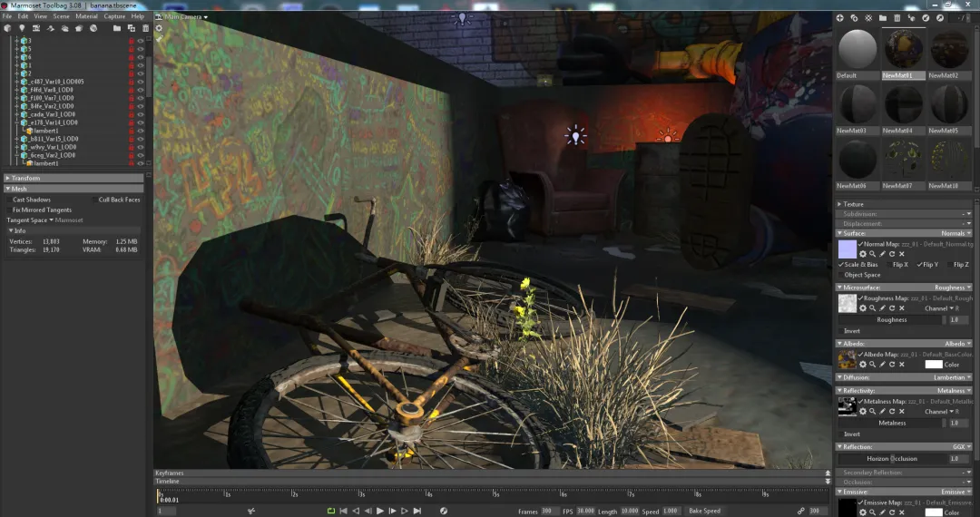Open the Material menu
The image size is (980, 517).
[x=86, y=16]
